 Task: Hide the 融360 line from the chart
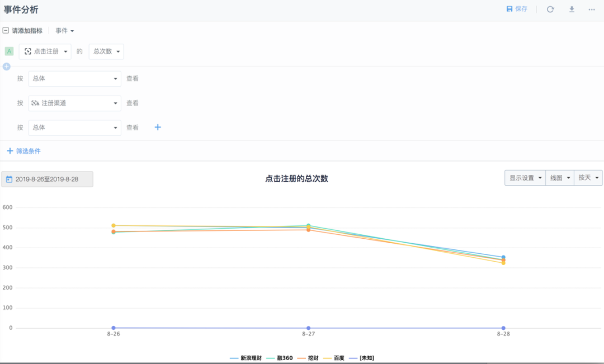[284, 357]
